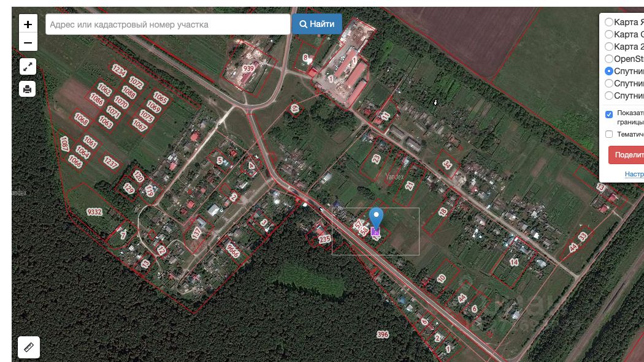Select parcel labeled 18
This screenshot has width=644, height=362.
442,211
